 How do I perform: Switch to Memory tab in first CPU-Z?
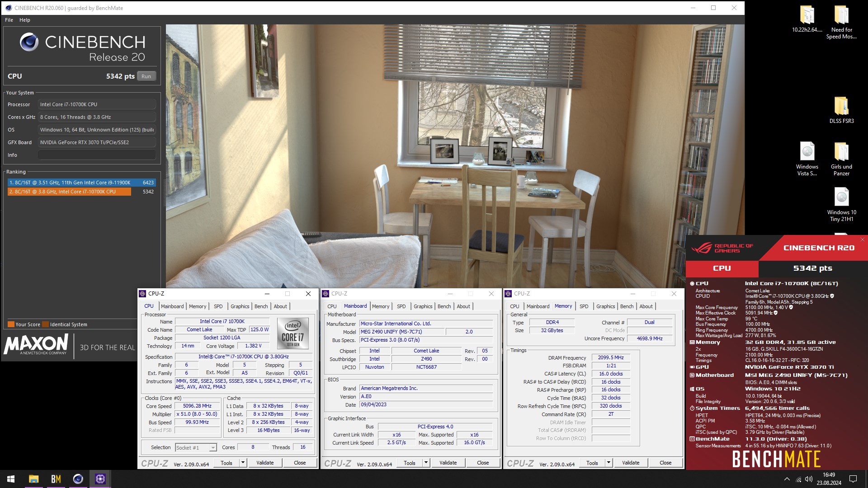(198, 306)
